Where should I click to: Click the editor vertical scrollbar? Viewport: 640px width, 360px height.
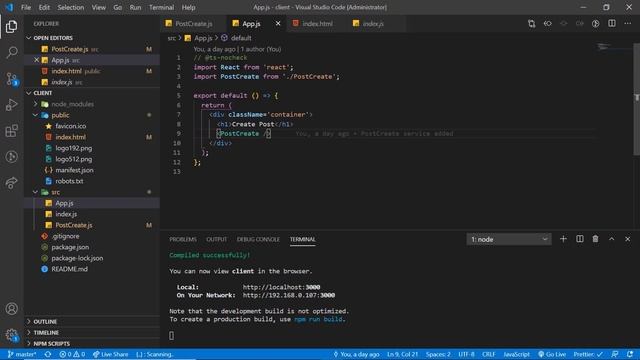pos(636,98)
